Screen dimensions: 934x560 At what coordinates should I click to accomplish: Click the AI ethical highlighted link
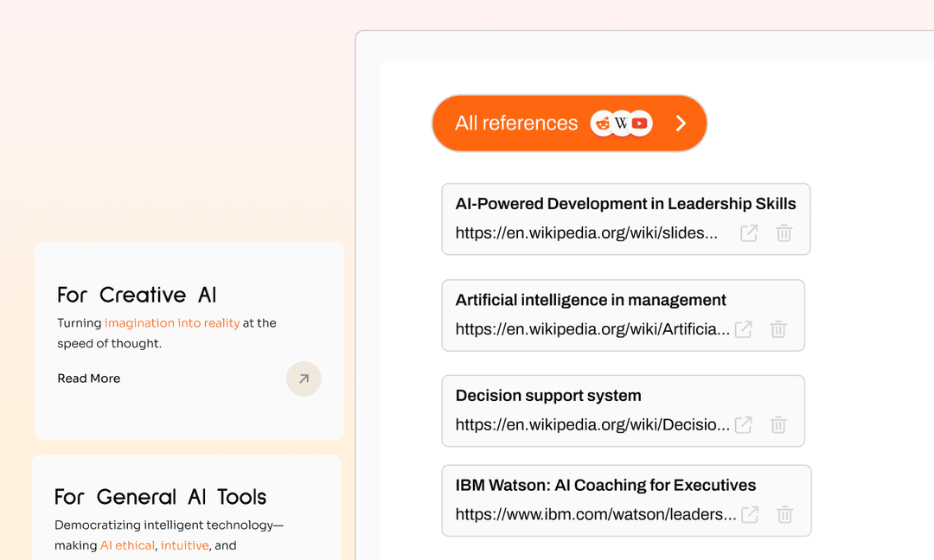pyautogui.click(x=127, y=546)
